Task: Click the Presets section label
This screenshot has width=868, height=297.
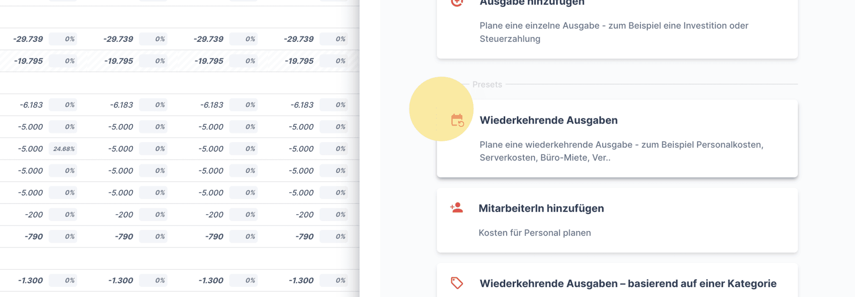Action: 487,84
